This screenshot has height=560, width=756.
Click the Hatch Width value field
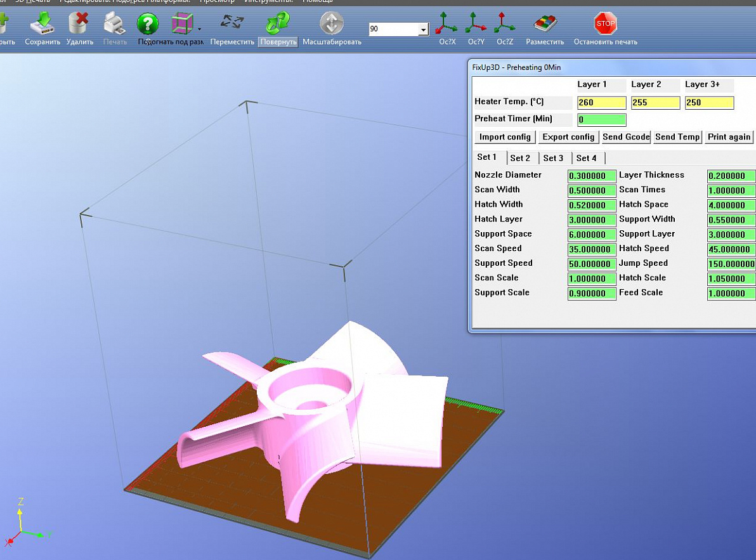[x=592, y=205]
